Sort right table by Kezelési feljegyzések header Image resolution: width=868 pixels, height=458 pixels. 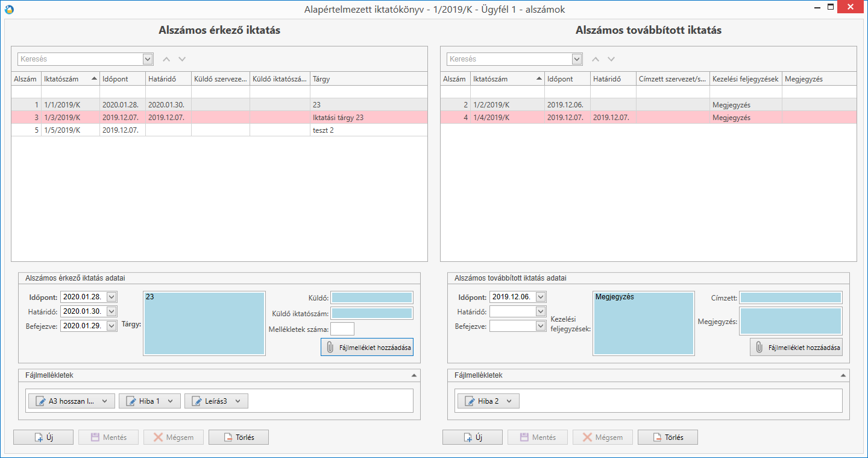(x=746, y=79)
